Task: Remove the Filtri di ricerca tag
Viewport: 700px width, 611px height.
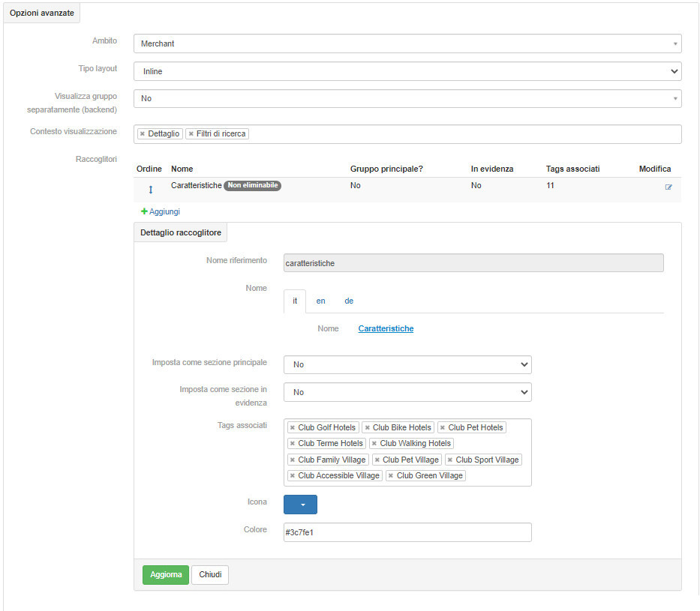Action: click(191, 133)
